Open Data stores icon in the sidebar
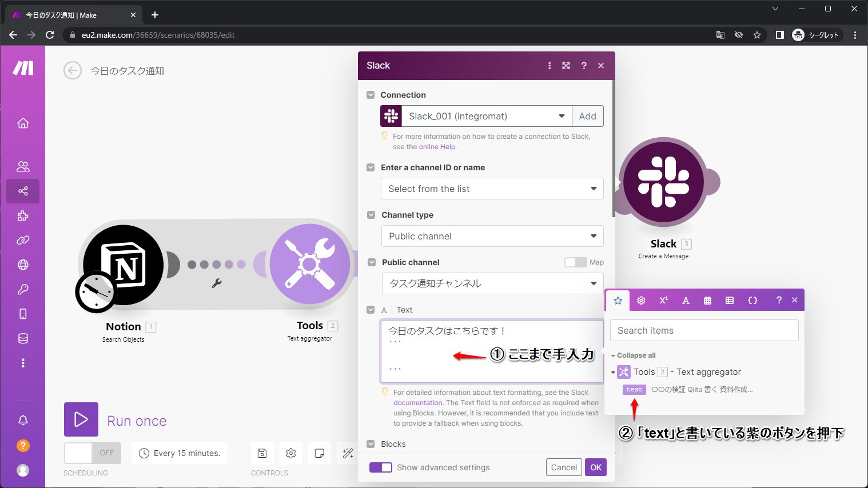This screenshot has height=488, width=868. [23, 338]
